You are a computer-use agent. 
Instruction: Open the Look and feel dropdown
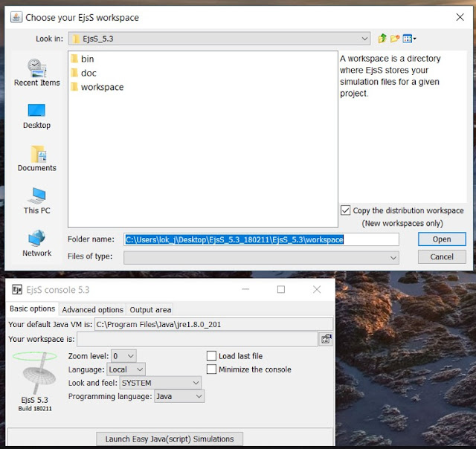click(x=161, y=383)
